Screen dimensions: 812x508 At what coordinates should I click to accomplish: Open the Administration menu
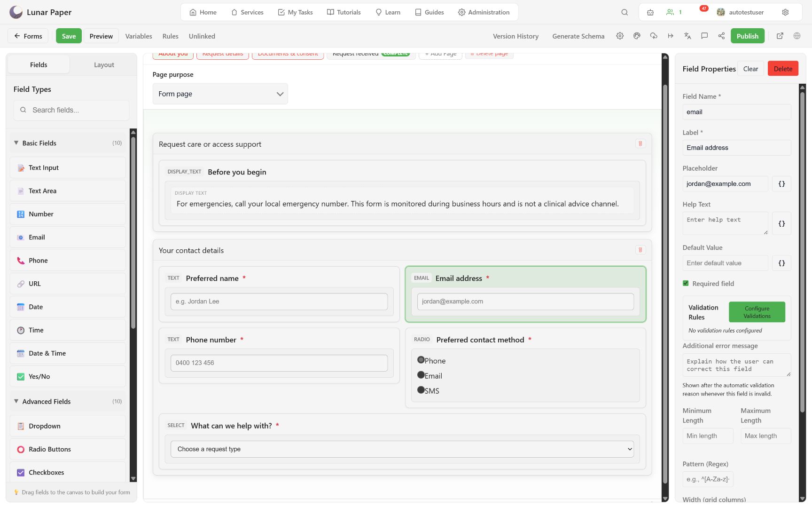click(x=484, y=12)
